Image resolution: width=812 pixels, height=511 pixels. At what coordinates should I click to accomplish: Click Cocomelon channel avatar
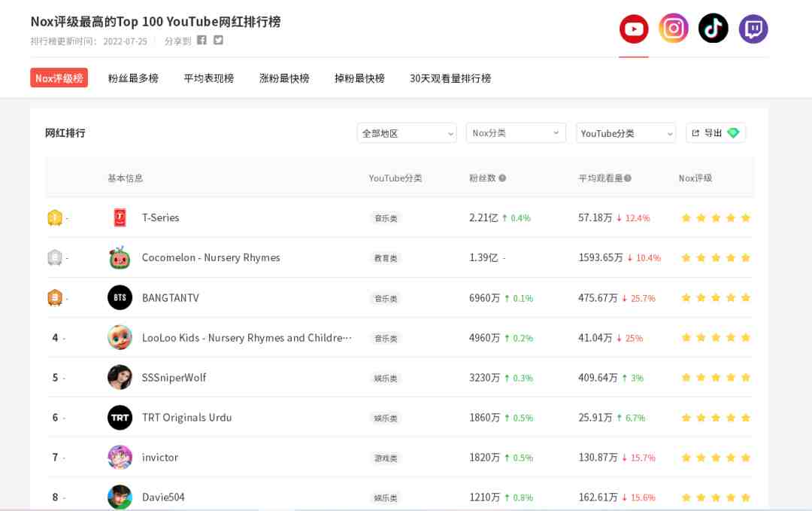point(120,257)
